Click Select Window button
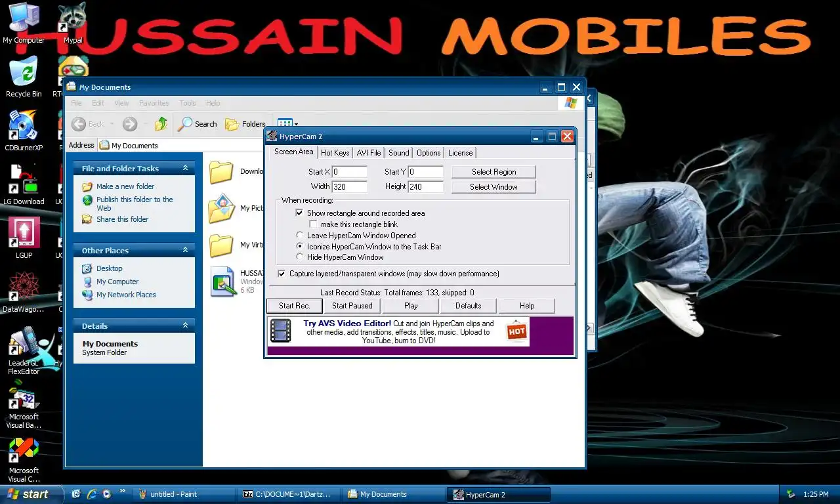This screenshot has height=504, width=840. (494, 187)
